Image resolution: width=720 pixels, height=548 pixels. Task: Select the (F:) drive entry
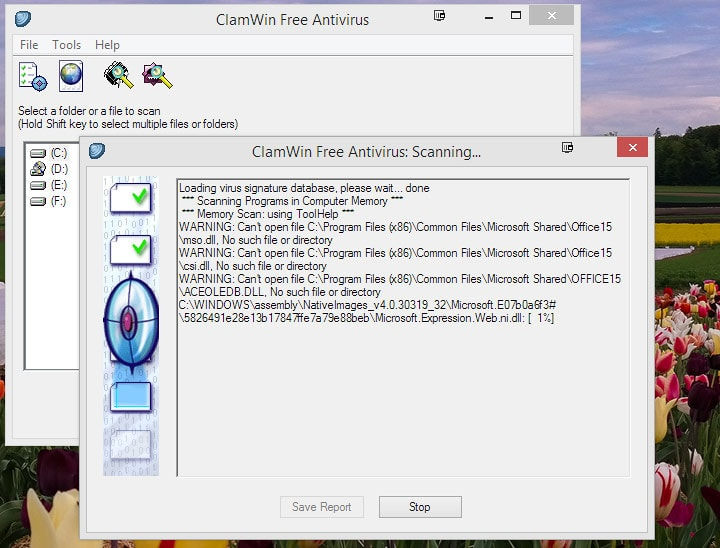[x=48, y=201]
